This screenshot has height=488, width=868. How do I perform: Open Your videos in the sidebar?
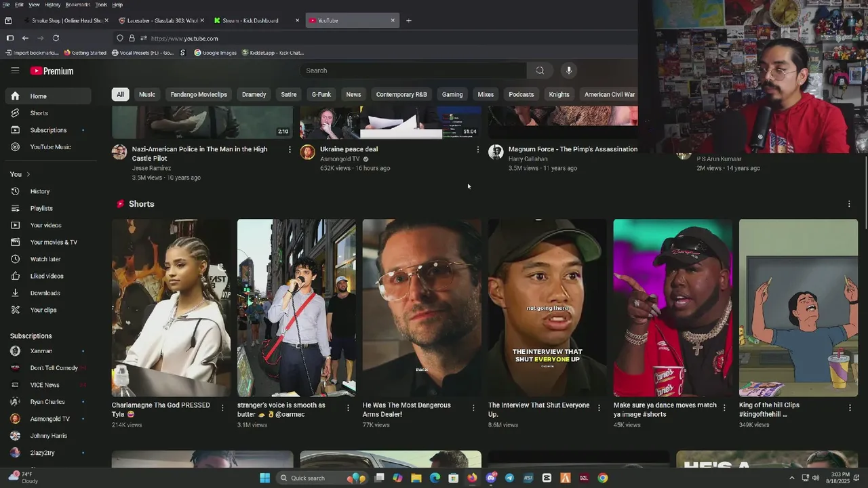pyautogui.click(x=47, y=225)
